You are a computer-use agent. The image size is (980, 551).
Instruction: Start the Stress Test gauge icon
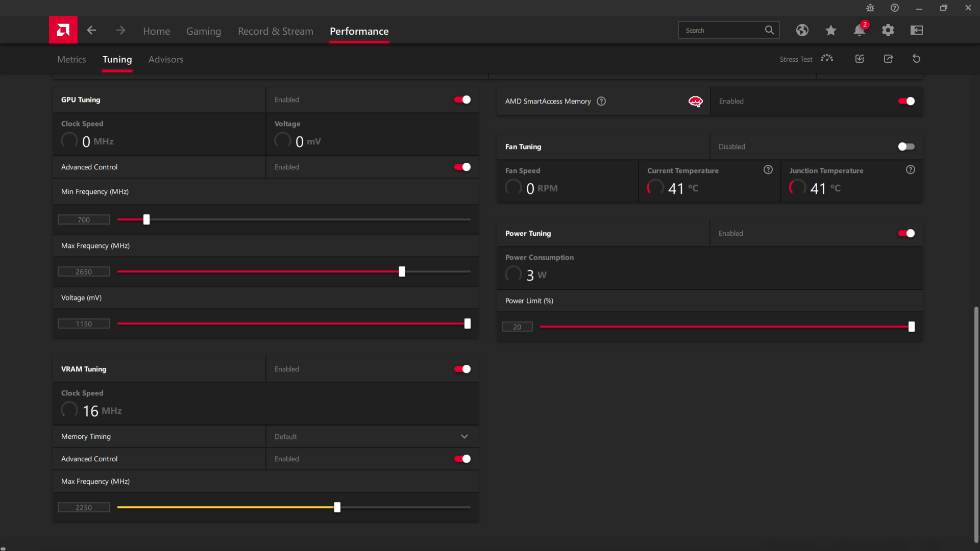[827, 59]
